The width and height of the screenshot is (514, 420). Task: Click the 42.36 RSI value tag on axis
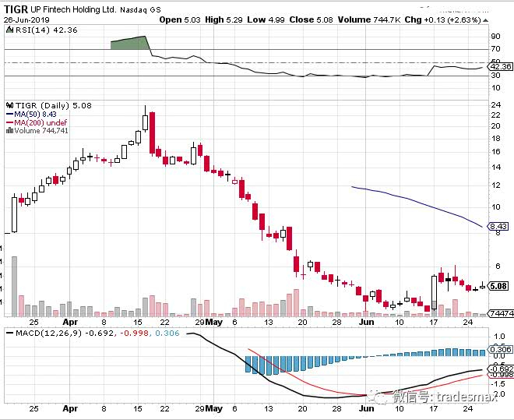(x=500, y=67)
